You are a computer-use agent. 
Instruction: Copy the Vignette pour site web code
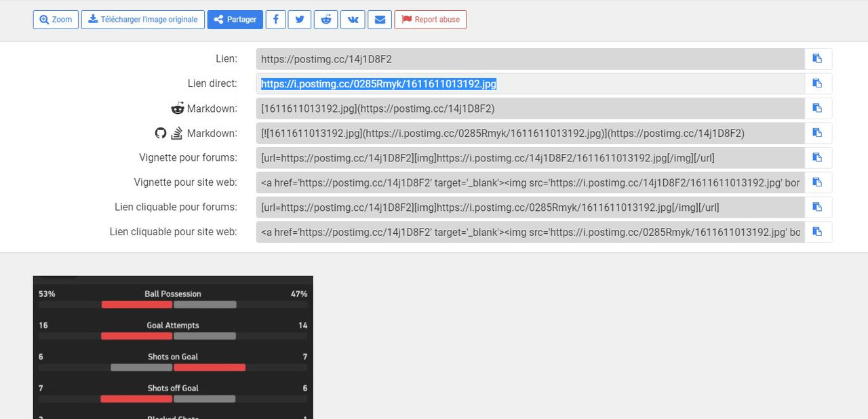[818, 182]
